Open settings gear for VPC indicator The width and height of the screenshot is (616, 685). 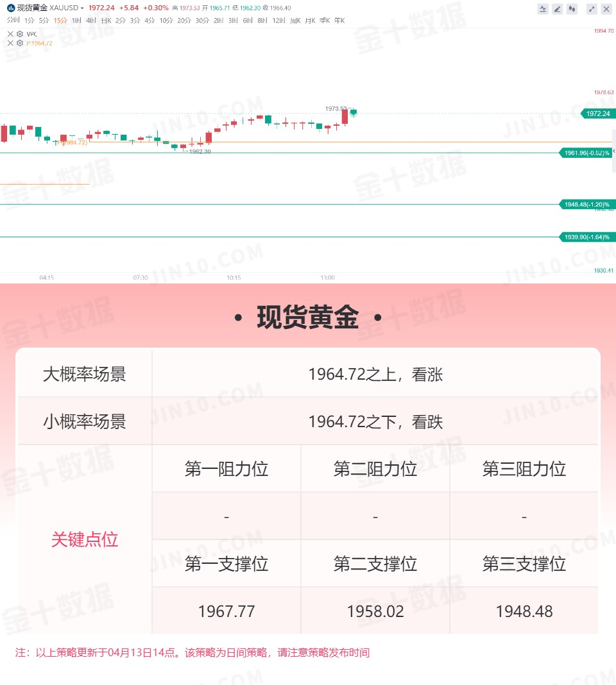click(x=20, y=34)
